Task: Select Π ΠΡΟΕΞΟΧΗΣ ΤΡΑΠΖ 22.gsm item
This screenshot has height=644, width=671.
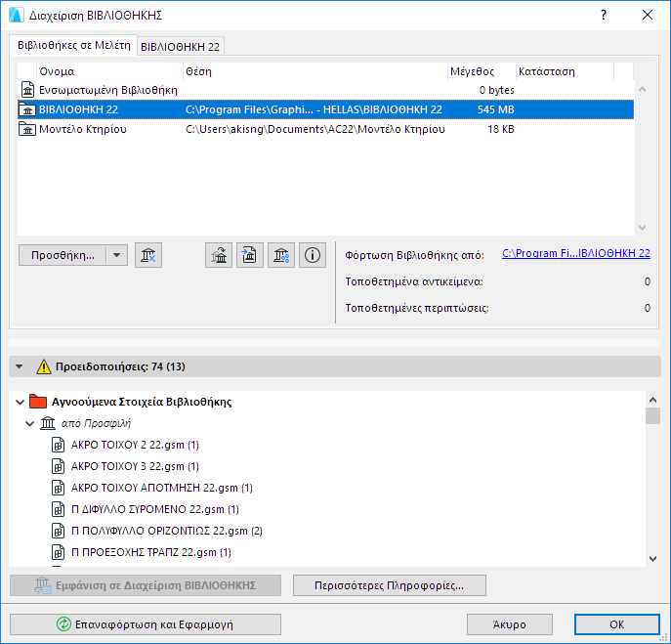Action: (x=151, y=552)
